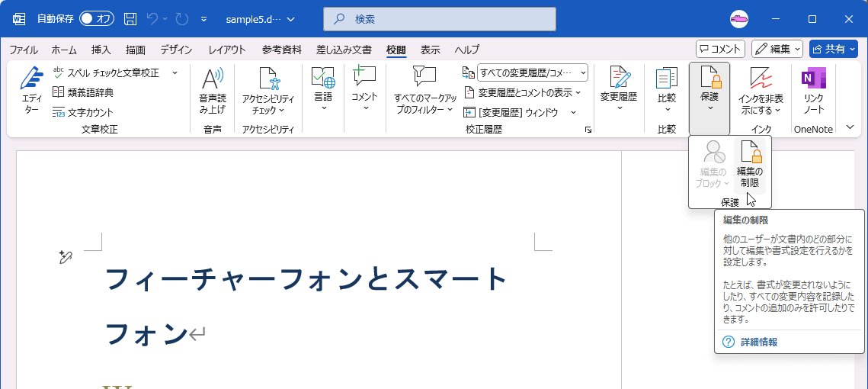
Task: Expand the Reviewing Pane dropdown arrow
Action: coord(573,112)
